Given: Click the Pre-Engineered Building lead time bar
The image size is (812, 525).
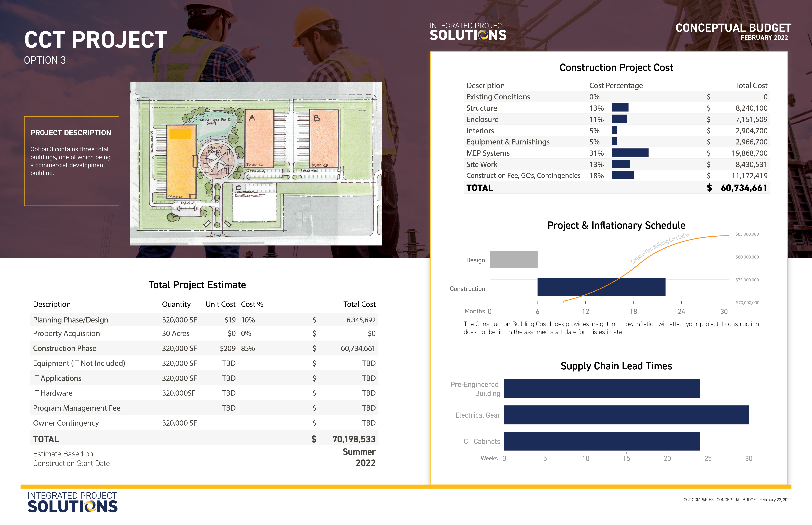Looking at the screenshot, I should pos(602,389).
